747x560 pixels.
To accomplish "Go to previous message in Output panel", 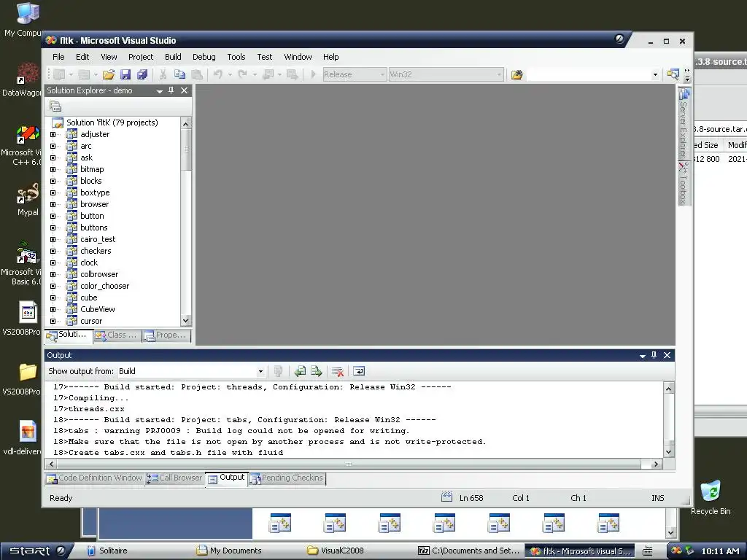I will pyautogui.click(x=300, y=371).
